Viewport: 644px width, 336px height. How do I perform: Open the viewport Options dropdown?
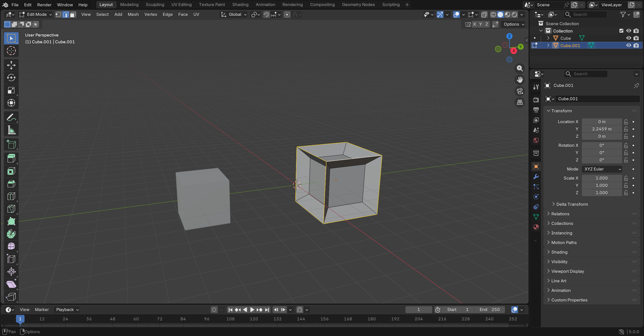pos(513,24)
